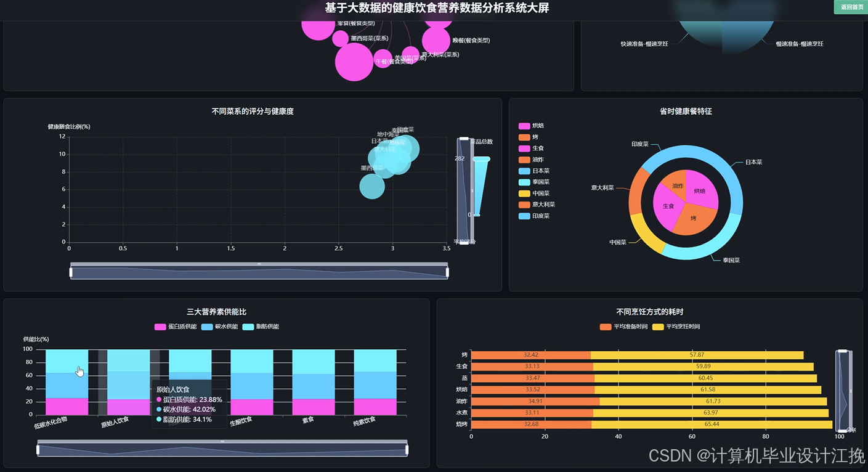Hide 泰国菜 using its legend entry
Viewport: 868px width, 472px height.
coord(535,182)
